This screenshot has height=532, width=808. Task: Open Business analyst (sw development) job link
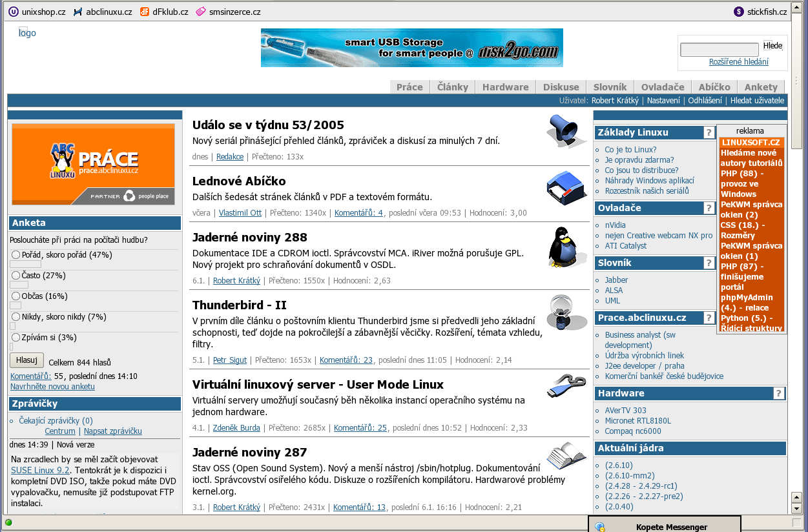640,340
